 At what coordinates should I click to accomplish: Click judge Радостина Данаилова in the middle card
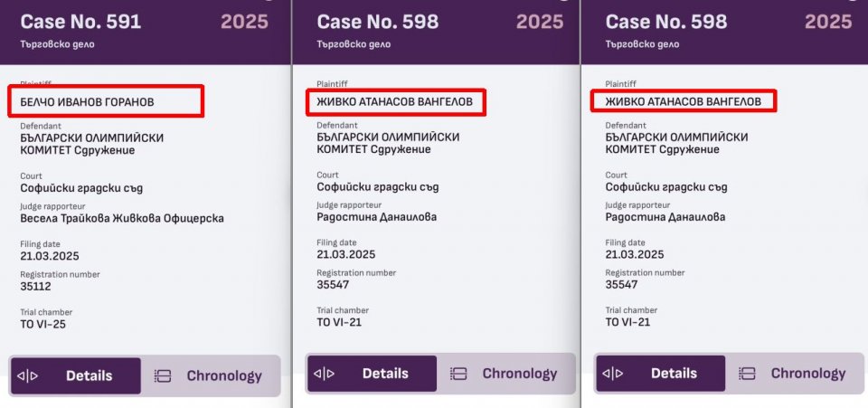click(376, 217)
